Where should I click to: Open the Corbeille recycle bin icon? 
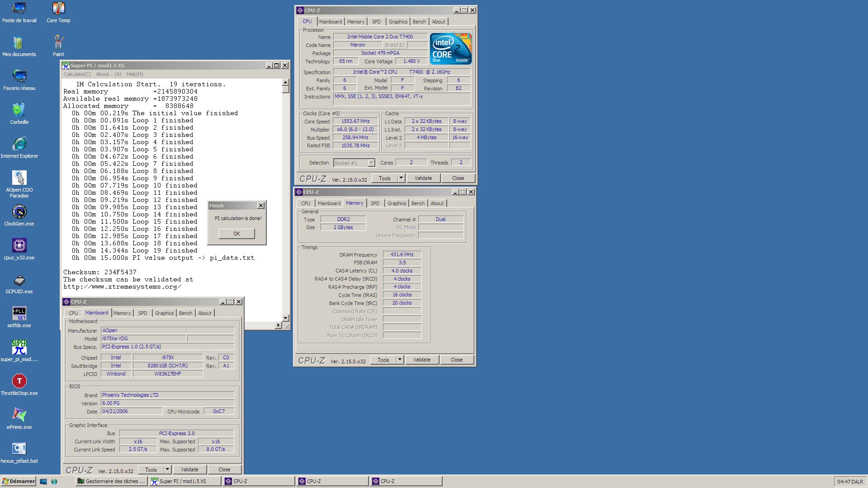pos(19,114)
